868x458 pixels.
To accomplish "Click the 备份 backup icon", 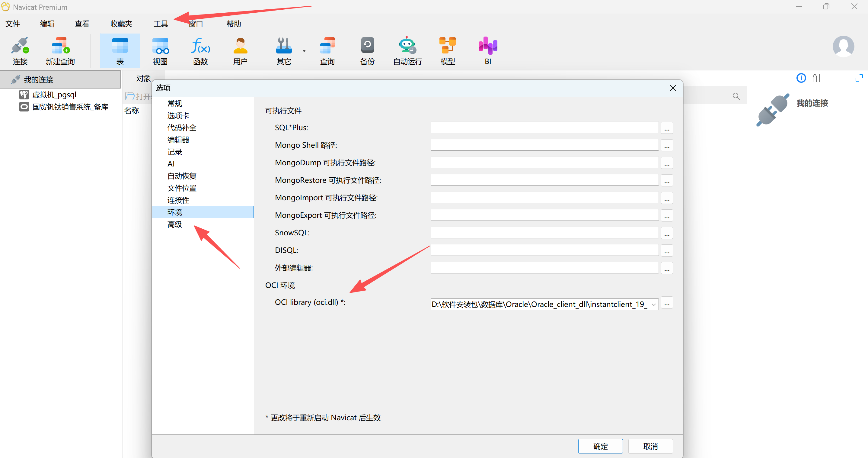I will (367, 51).
